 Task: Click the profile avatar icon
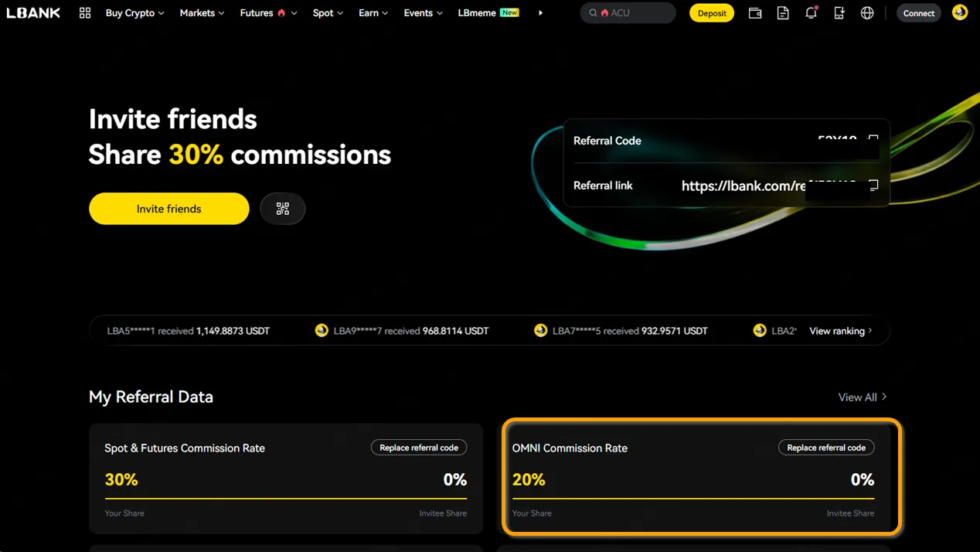(x=960, y=12)
